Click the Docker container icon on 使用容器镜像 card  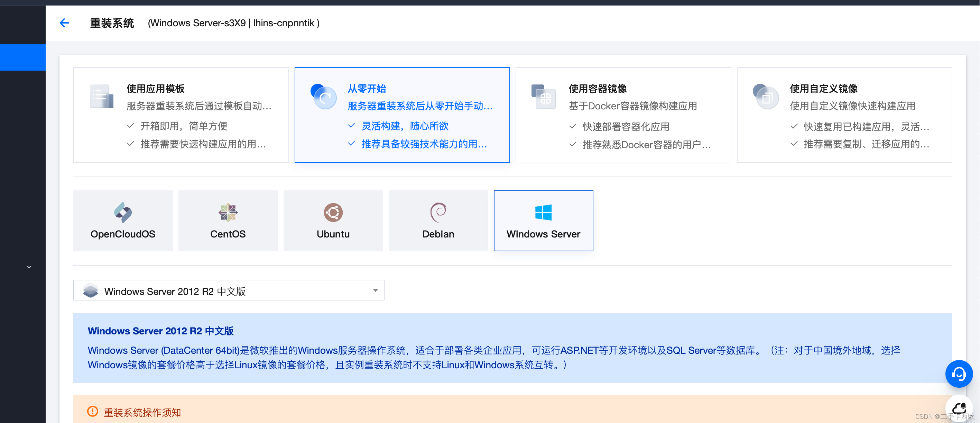543,97
